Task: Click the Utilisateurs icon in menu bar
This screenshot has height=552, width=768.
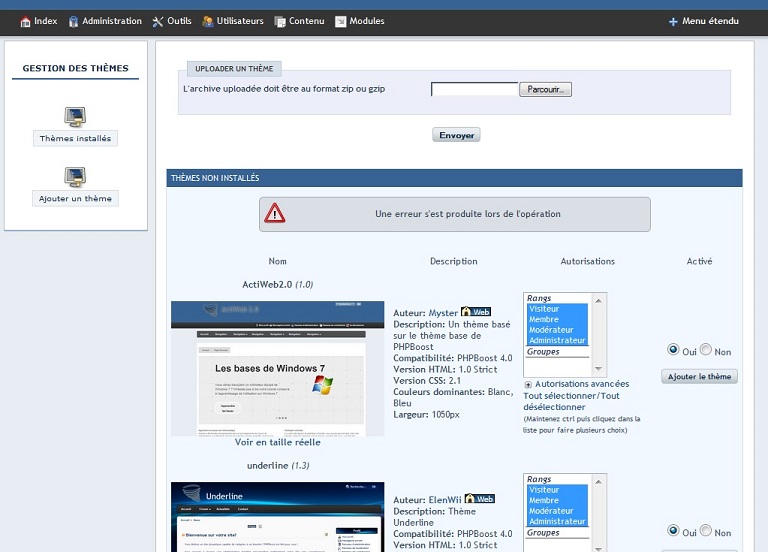Action: 208,21
